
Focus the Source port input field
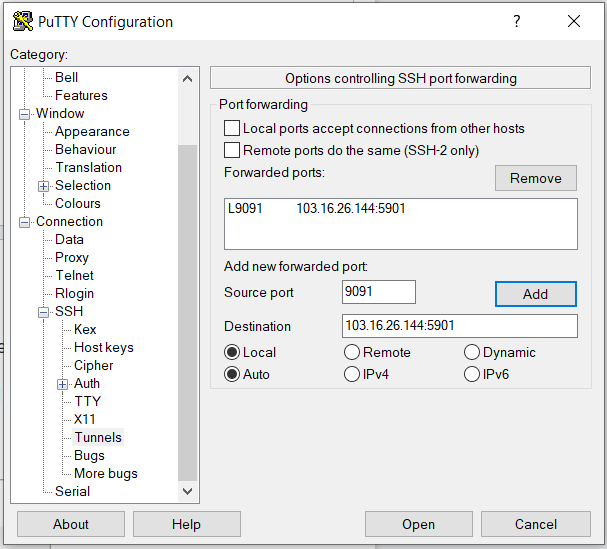pos(379,292)
